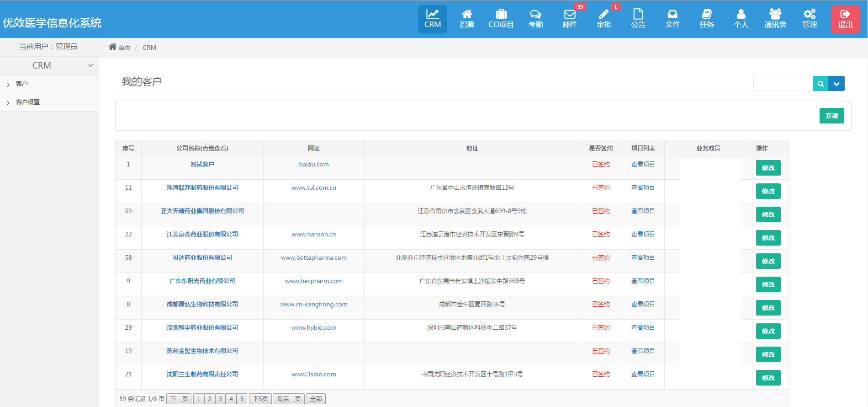Jump to 最后一页 last page
Image resolution: width=868 pixels, height=407 pixels.
pos(289,399)
